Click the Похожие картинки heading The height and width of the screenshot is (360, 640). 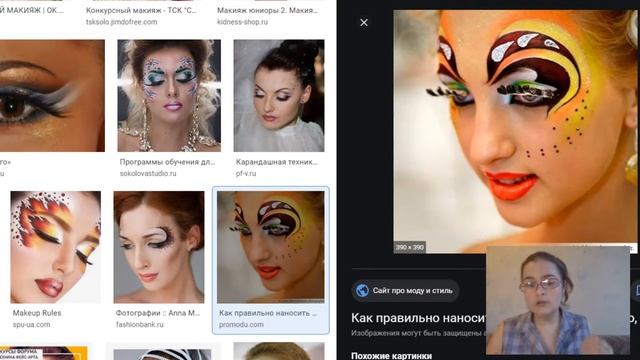click(x=391, y=356)
